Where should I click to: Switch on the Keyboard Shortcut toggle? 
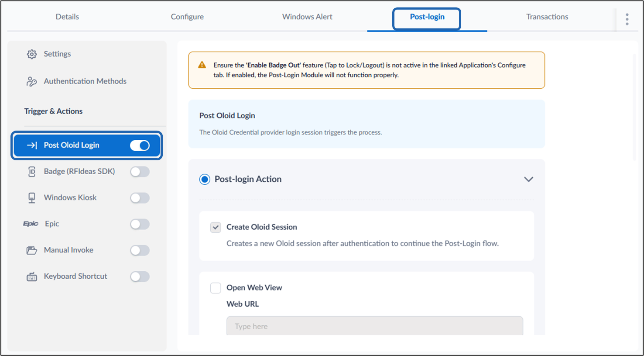(140, 277)
